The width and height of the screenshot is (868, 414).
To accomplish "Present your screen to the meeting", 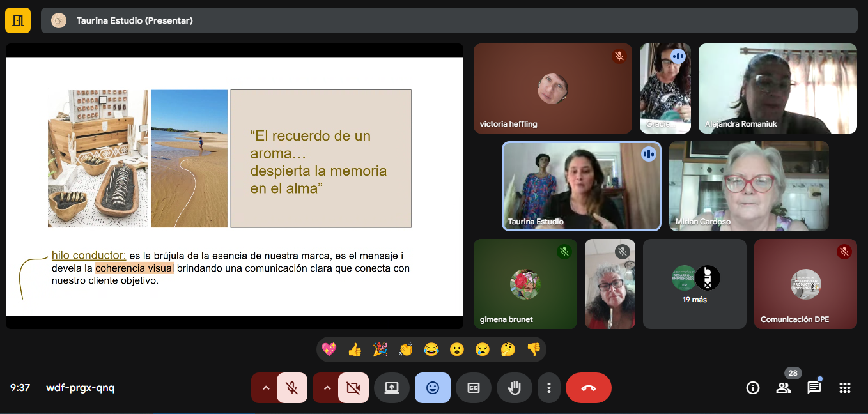I will tap(391, 387).
